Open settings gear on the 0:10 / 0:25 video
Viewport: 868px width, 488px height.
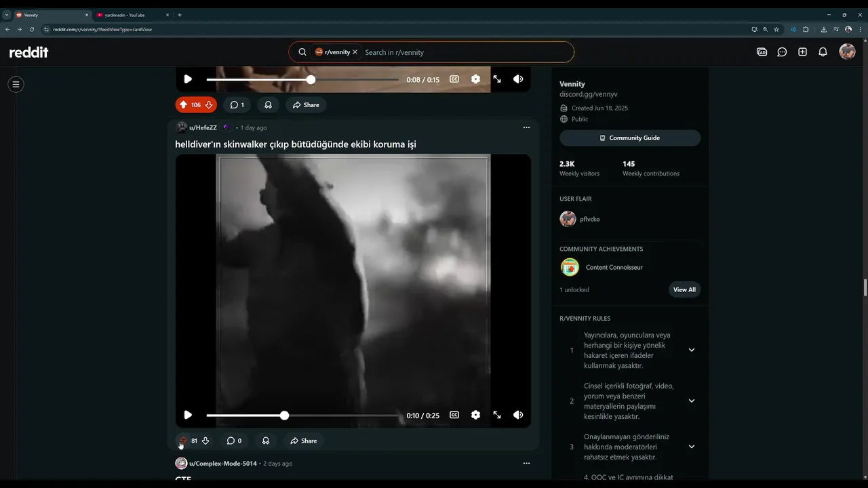[475, 415]
